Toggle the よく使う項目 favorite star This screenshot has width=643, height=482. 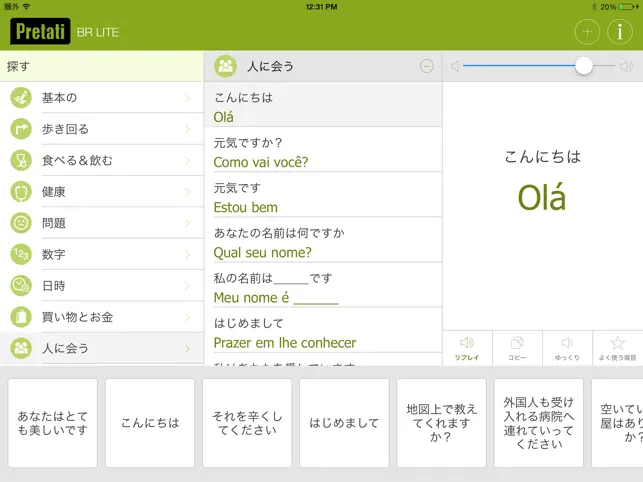click(617, 343)
